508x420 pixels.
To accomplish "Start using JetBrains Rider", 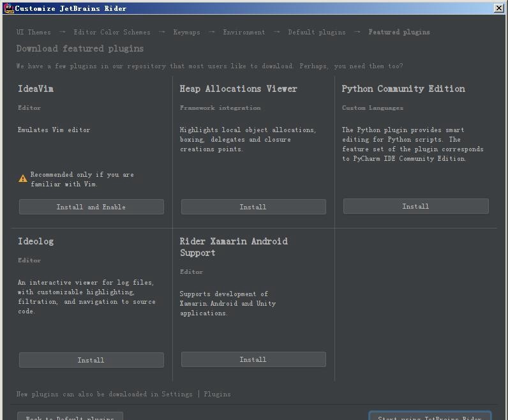I will pos(430,416).
